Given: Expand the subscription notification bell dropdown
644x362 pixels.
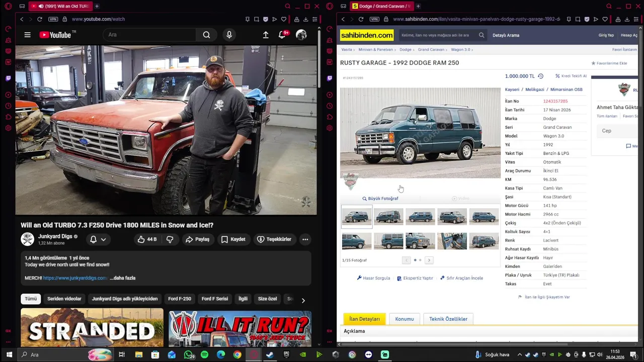Looking at the screenshot, I should click(x=98, y=239).
